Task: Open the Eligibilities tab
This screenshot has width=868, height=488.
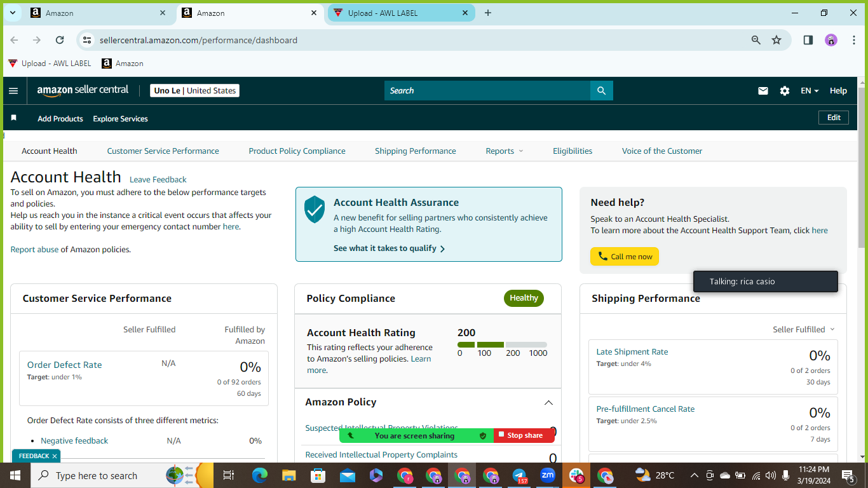Action: click(573, 151)
